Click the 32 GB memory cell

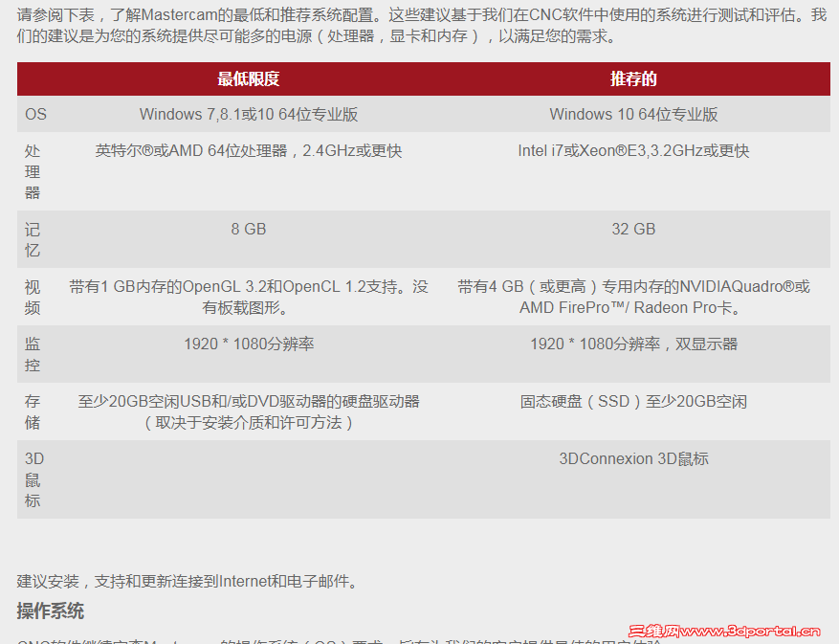[x=633, y=229]
